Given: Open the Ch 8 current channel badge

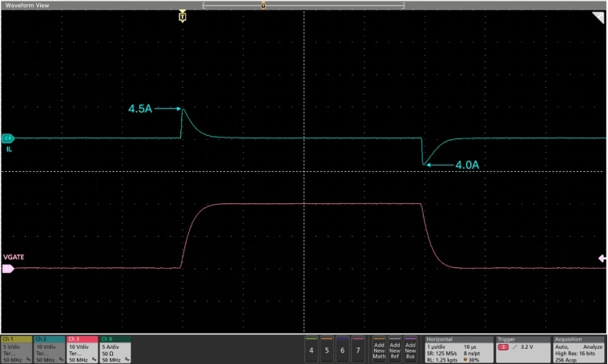Looking at the screenshot, I should [115, 349].
